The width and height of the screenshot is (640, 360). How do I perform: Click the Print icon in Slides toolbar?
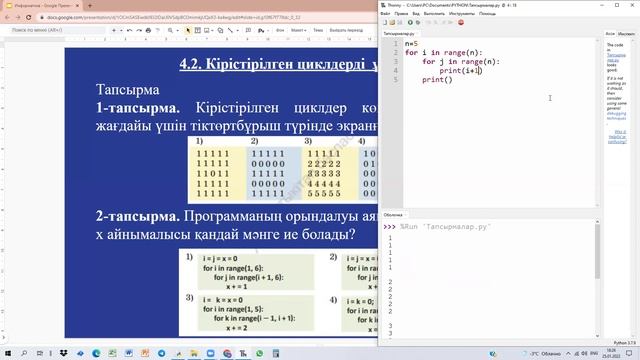point(148,30)
